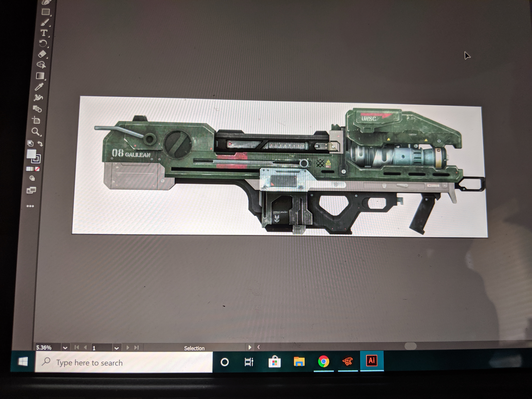Open the zoom level dropdown
This screenshot has height=399, width=532.
coord(65,348)
